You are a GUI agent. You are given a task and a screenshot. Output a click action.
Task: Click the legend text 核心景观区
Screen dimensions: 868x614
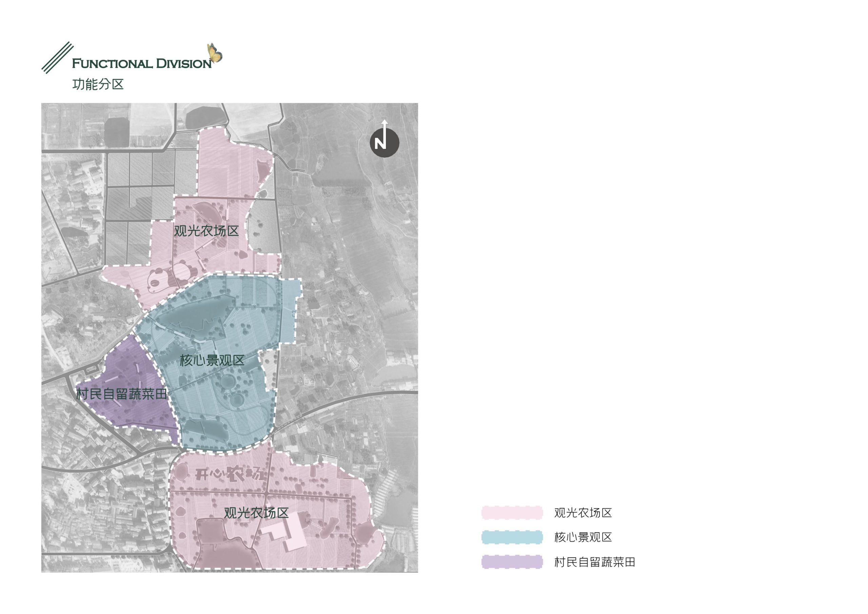[583, 537]
